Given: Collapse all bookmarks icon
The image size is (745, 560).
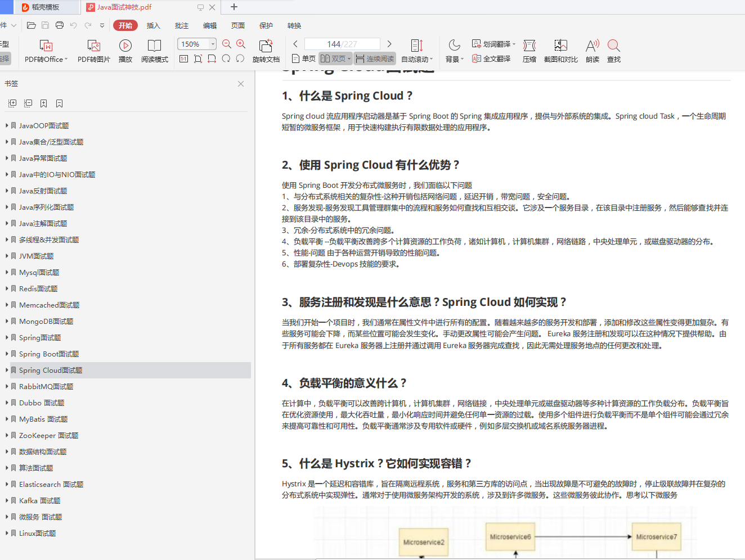Looking at the screenshot, I should [28, 103].
